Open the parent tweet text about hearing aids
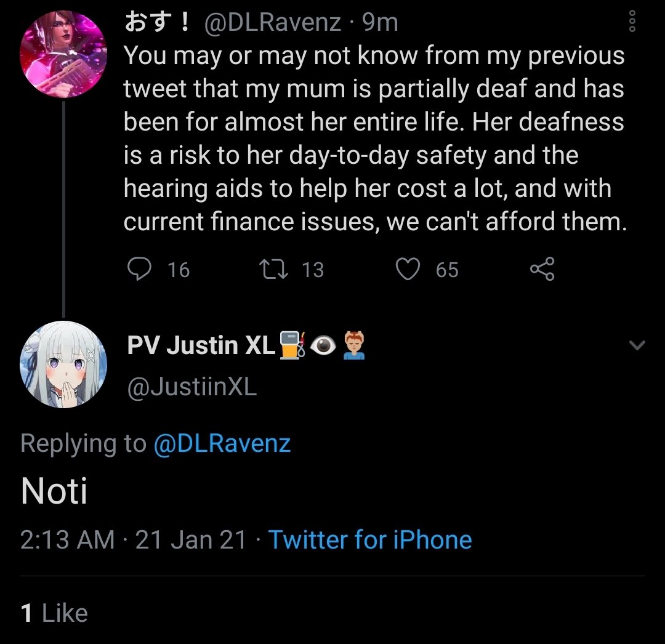 coord(374,139)
